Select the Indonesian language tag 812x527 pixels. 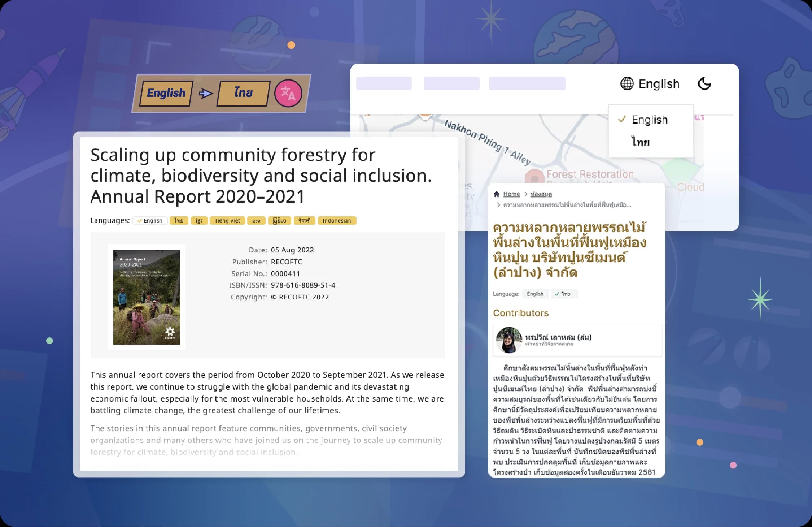tap(337, 221)
